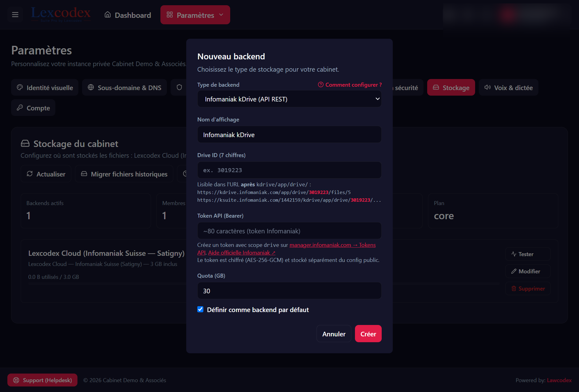579x392 pixels.
Task: Click the pencil icon on Modifier button
Action: coord(514,271)
